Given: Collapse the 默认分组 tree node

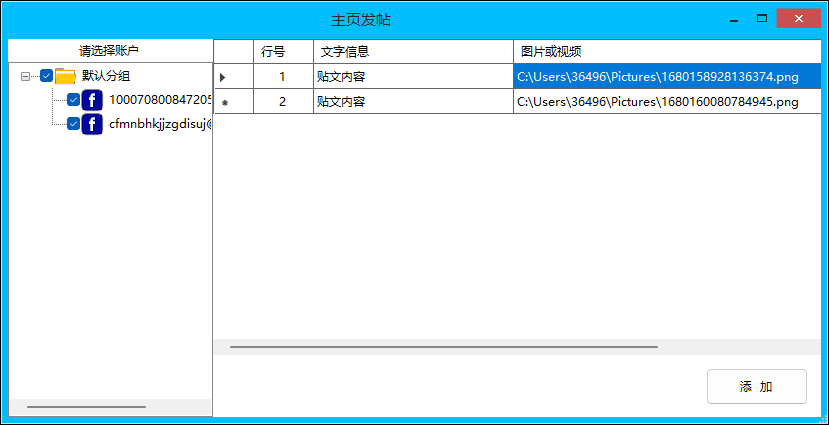Looking at the screenshot, I should click(x=25, y=76).
